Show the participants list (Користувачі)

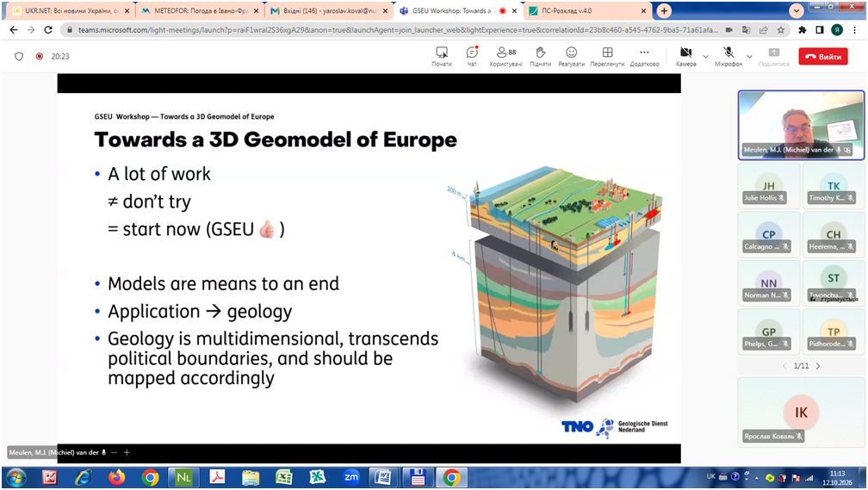click(x=506, y=57)
